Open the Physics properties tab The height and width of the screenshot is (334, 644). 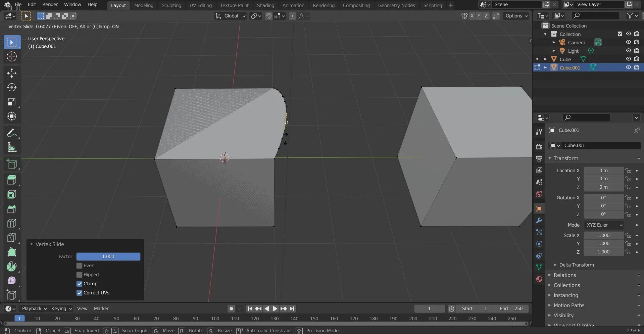(x=539, y=244)
